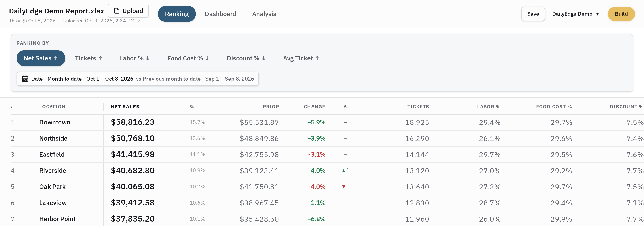This screenshot has height=226, width=644.
Task: Rank by Avg Ticket
Action: point(301,58)
